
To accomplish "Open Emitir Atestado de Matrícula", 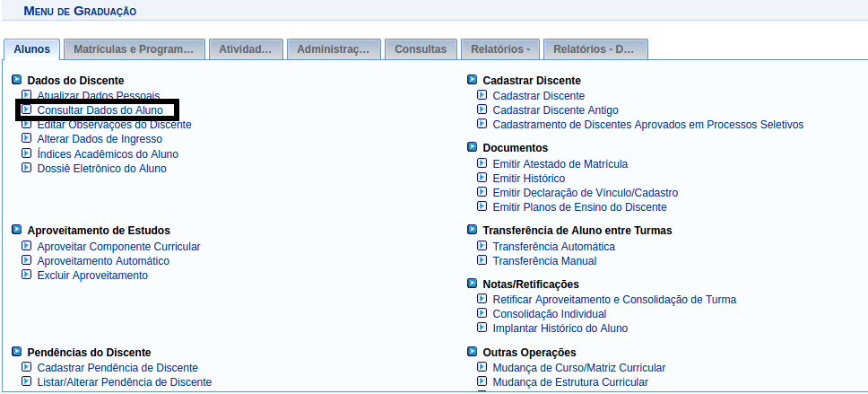I will click(x=560, y=164).
